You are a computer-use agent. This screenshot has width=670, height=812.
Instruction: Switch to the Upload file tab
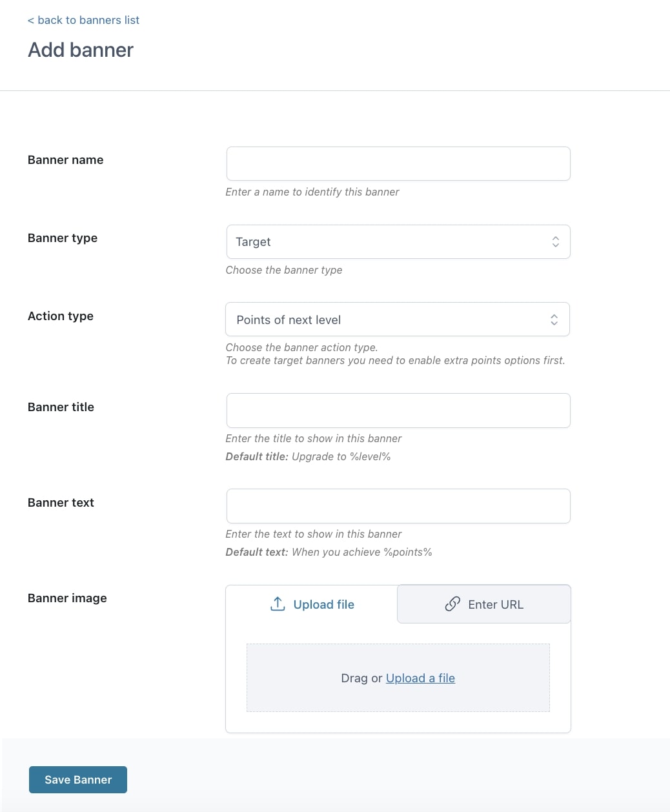pos(312,604)
